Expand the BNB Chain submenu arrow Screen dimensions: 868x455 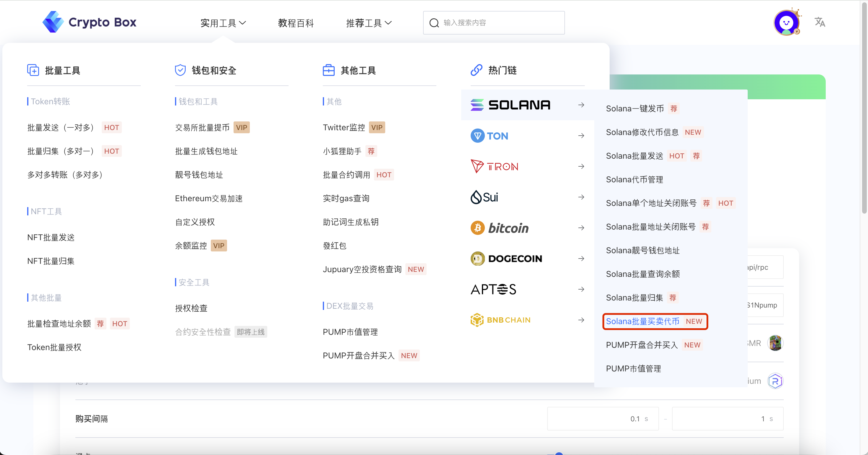(x=581, y=320)
